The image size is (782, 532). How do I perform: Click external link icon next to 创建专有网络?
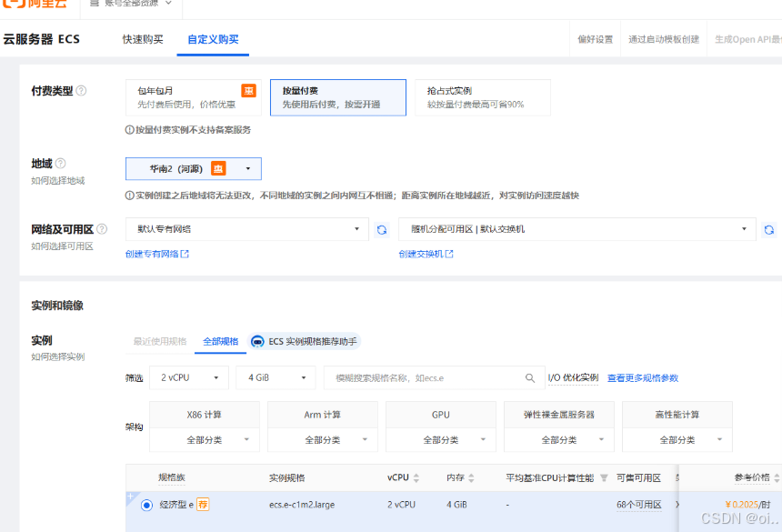(185, 254)
